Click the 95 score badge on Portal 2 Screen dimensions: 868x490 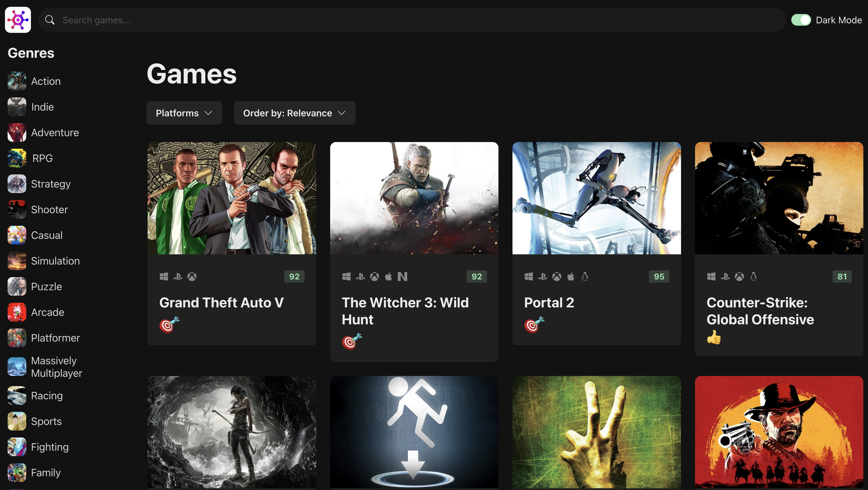(659, 277)
